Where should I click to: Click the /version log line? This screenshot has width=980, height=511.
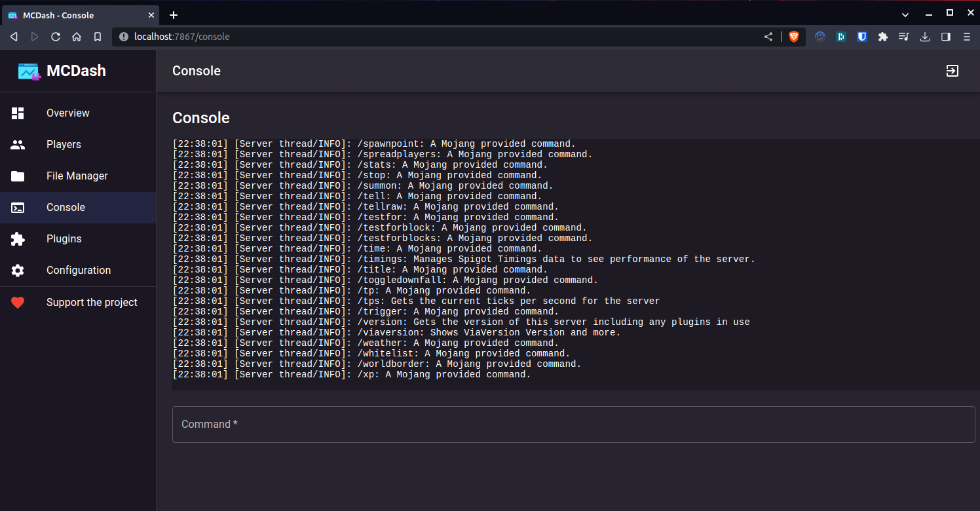(x=461, y=322)
